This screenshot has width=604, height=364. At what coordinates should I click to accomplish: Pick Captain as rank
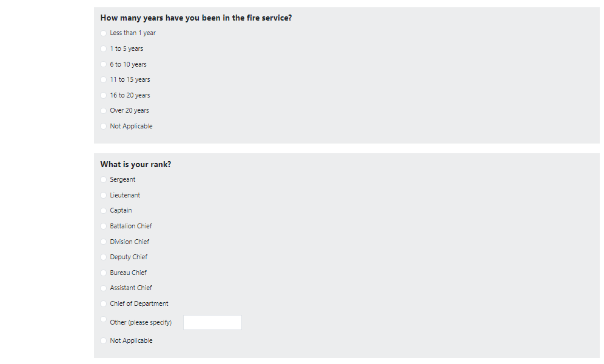click(x=104, y=210)
